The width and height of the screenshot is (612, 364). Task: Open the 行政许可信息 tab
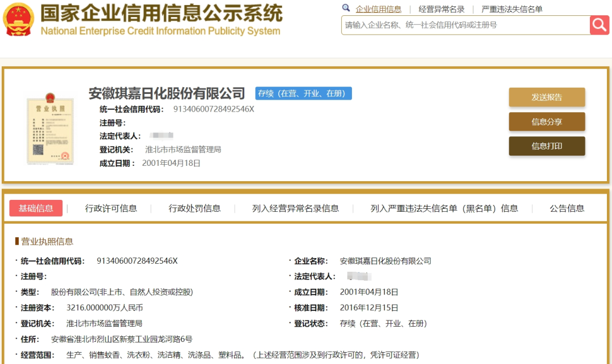pos(111,208)
